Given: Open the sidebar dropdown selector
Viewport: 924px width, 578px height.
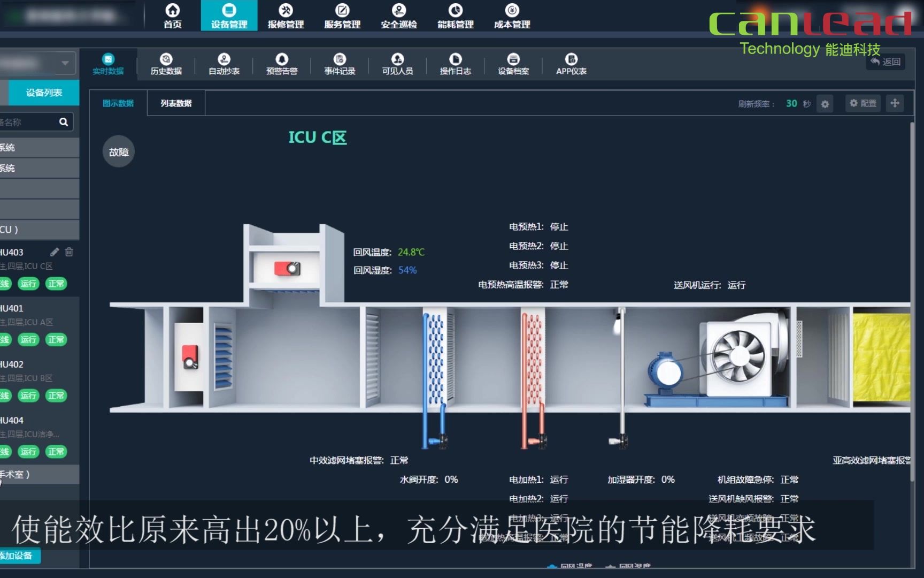Looking at the screenshot, I should pyautogui.click(x=37, y=63).
